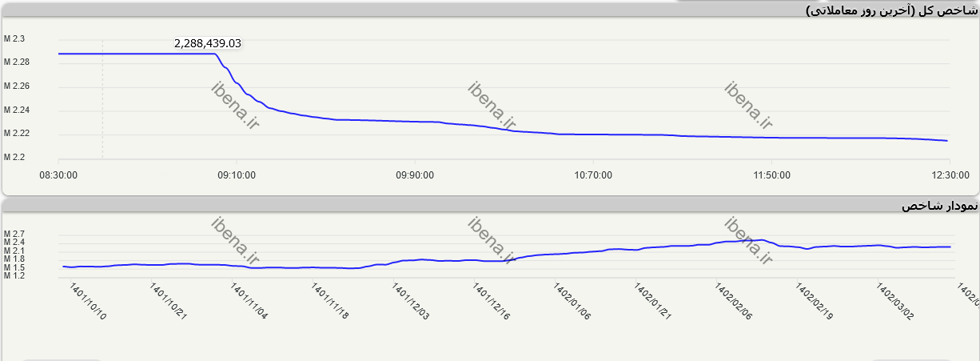Select the 1402/03/02 date label

(895, 301)
